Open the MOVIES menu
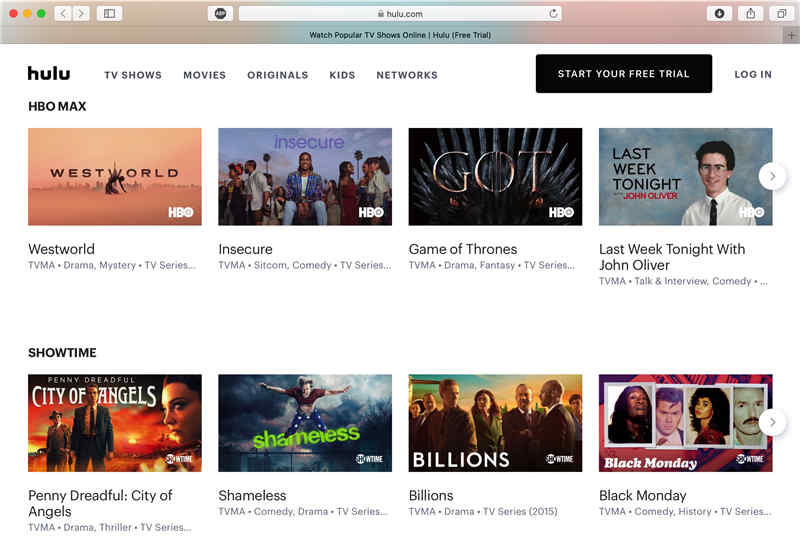This screenshot has width=800, height=546. coord(205,75)
